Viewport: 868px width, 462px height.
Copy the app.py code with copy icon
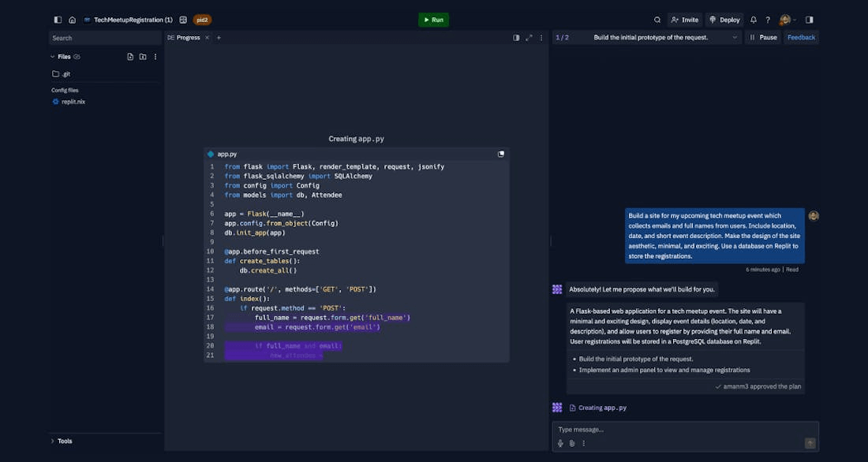point(501,155)
